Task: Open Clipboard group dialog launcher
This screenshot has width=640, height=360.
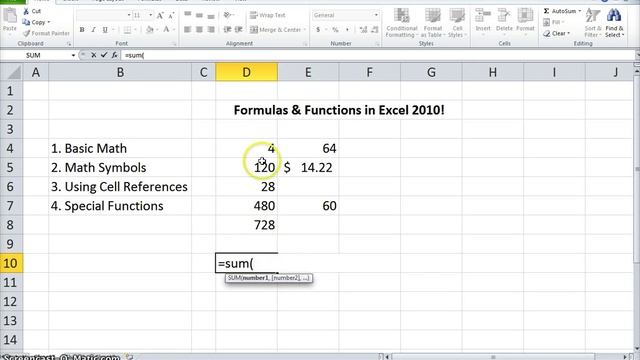Action: pyautogui.click(x=69, y=44)
